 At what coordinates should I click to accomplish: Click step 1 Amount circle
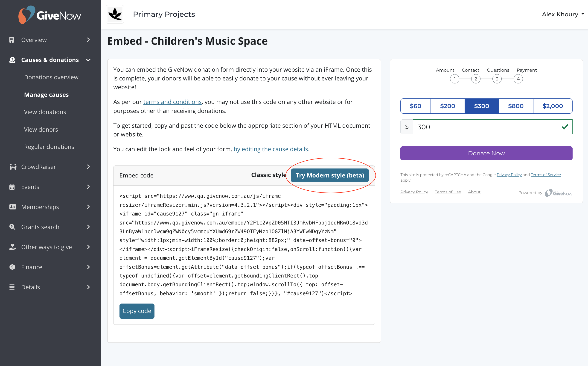point(454,79)
